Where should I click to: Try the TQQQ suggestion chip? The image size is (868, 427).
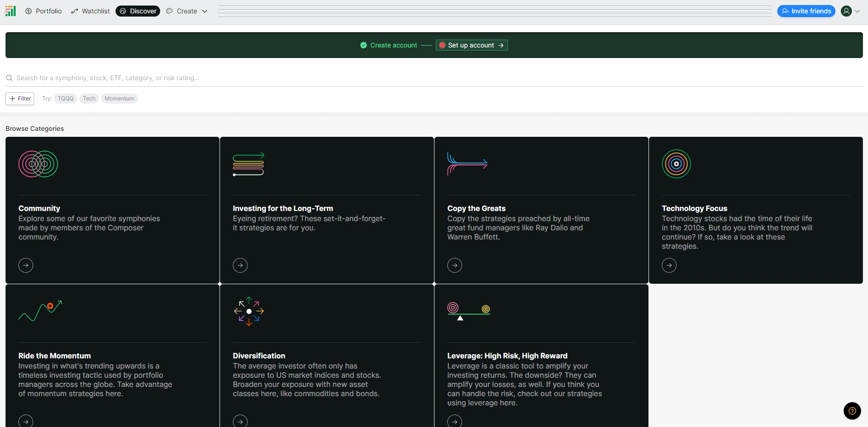tap(65, 99)
